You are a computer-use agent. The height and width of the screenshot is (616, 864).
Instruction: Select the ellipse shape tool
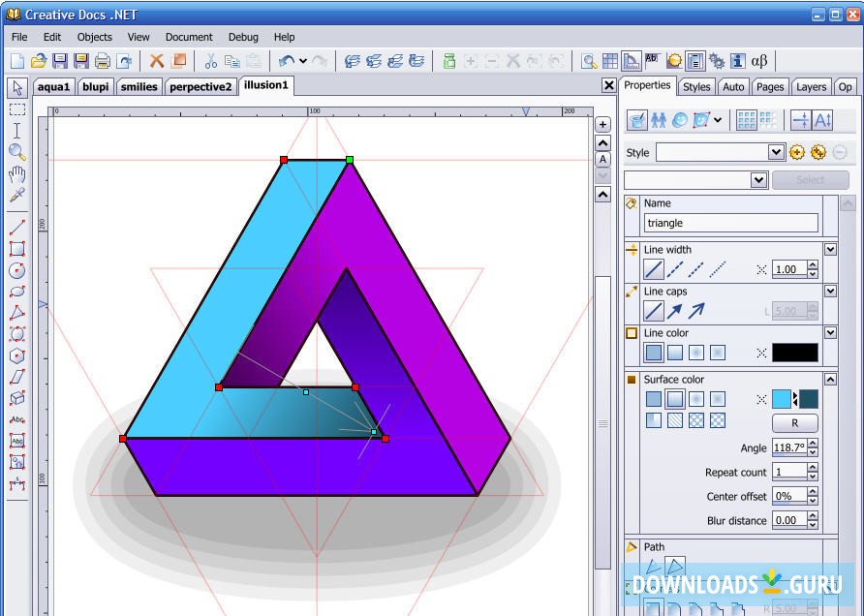pos(17,291)
